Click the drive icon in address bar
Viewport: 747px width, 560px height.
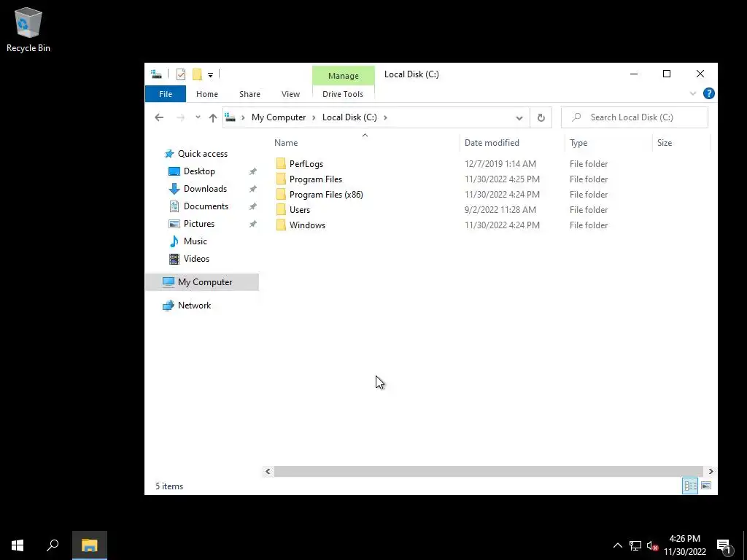point(230,117)
